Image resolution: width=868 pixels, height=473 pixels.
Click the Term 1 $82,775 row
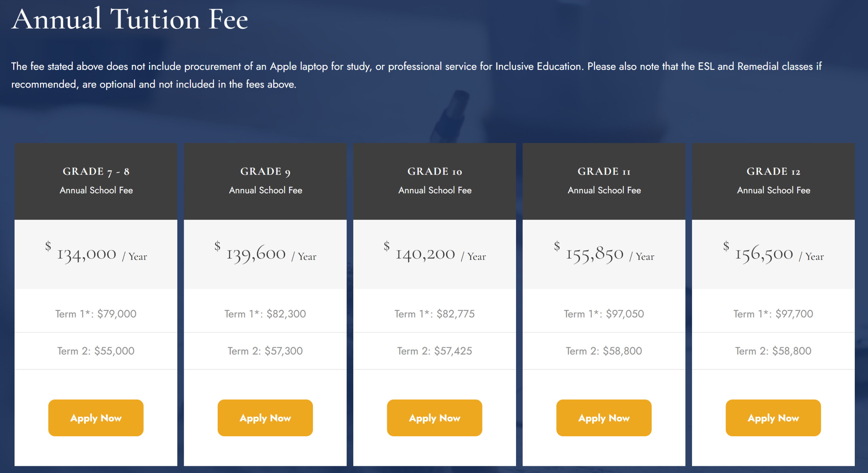click(x=435, y=314)
